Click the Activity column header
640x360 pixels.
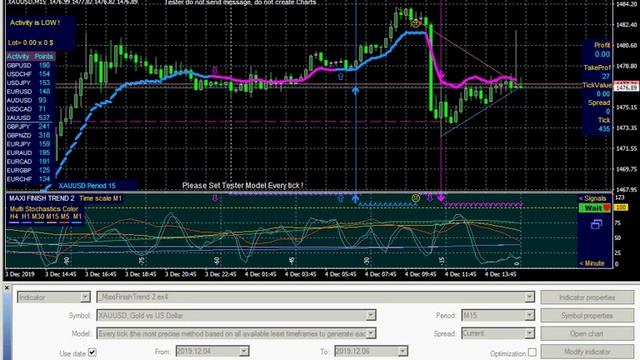click(x=18, y=56)
